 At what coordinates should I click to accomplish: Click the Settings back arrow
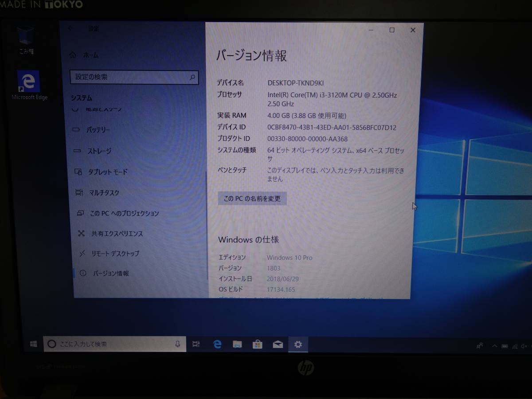tap(70, 28)
